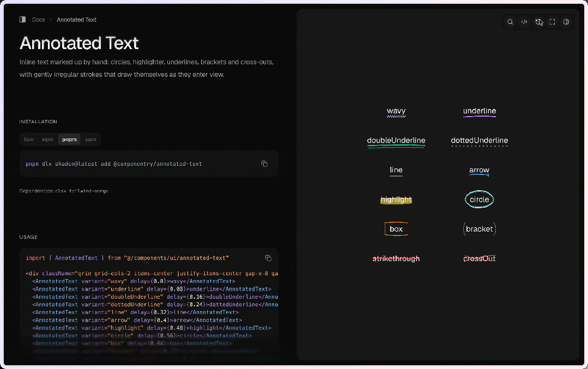588x369 pixels.
Task: Click the div className grid code line
Action: coord(152,274)
